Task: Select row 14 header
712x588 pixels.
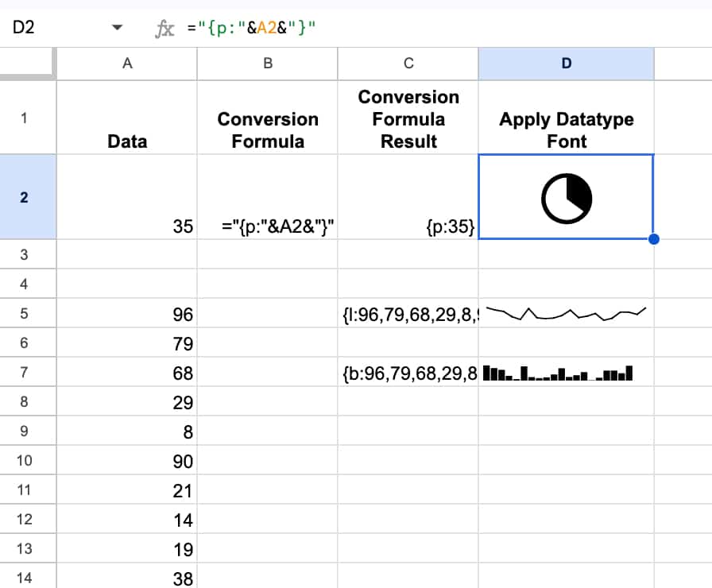Action: point(28,578)
